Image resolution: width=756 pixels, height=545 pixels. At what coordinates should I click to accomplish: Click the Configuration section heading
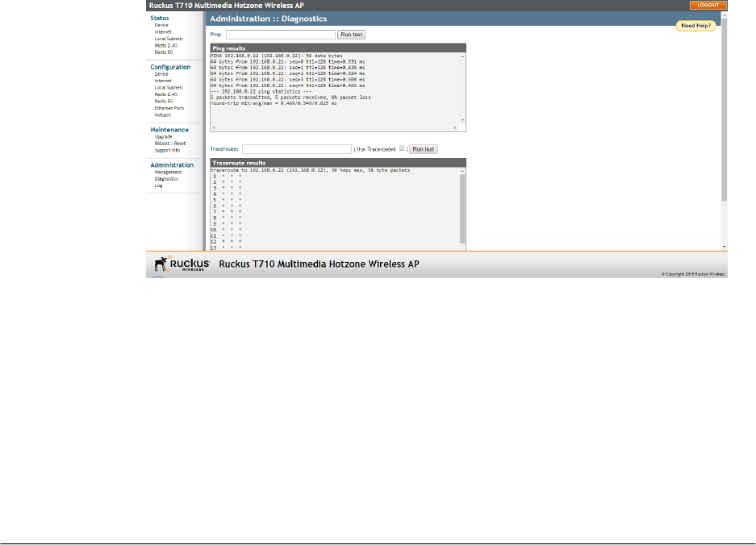pyautogui.click(x=170, y=68)
